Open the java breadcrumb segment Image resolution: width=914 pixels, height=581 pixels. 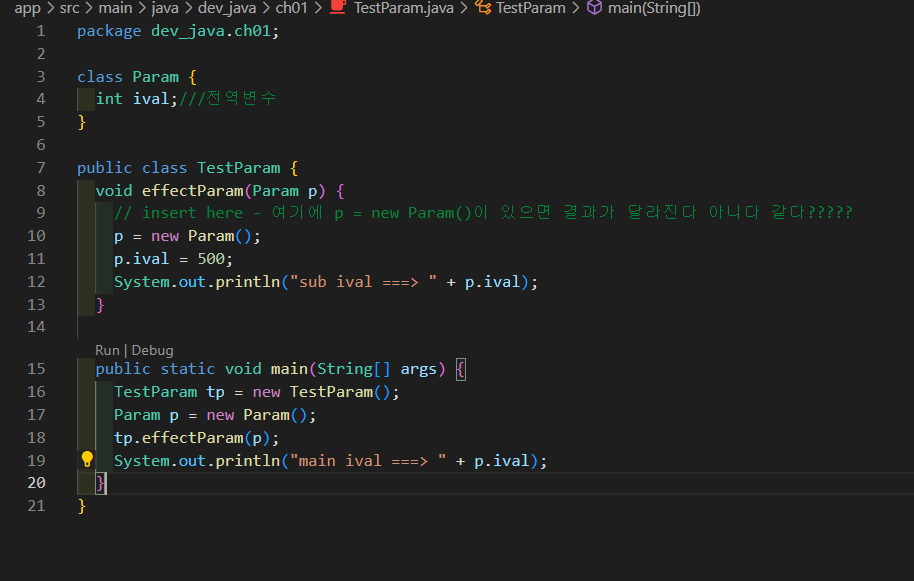coord(165,8)
